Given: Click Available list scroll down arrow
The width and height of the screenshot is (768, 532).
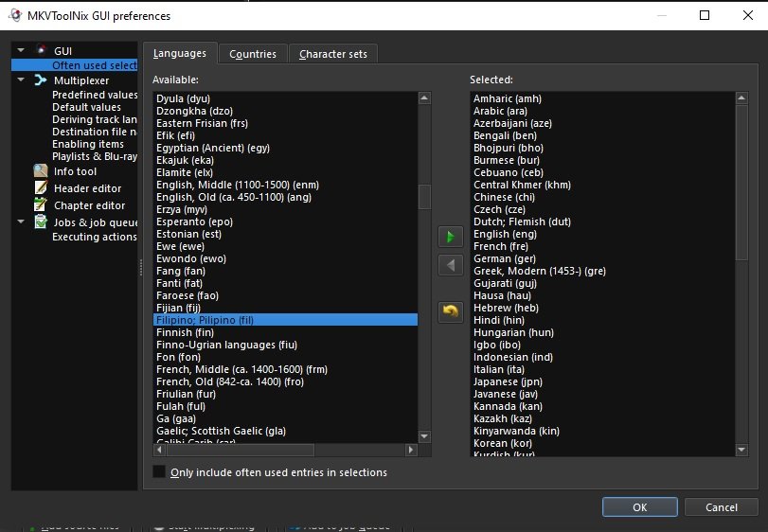Looking at the screenshot, I should 424,436.
